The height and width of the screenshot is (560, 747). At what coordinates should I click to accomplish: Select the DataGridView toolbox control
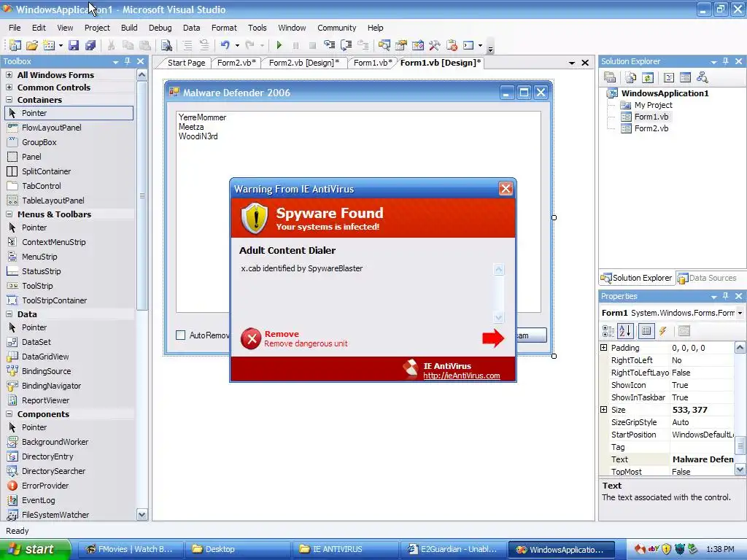pos(45,357)
